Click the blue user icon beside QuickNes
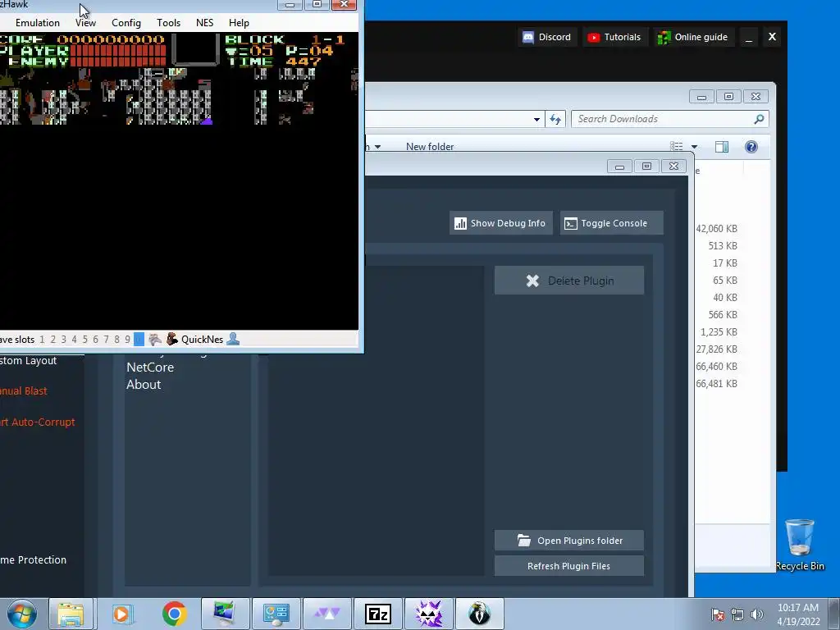 [233, 339]
